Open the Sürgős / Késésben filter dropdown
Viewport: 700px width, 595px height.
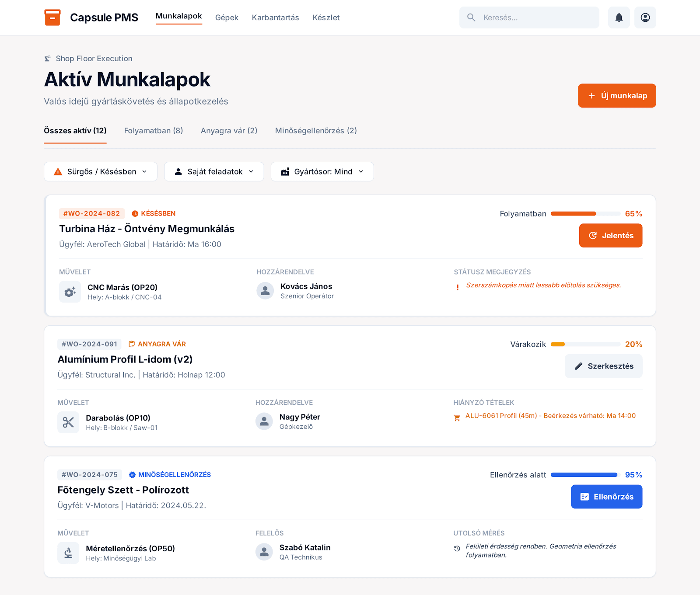100,171
